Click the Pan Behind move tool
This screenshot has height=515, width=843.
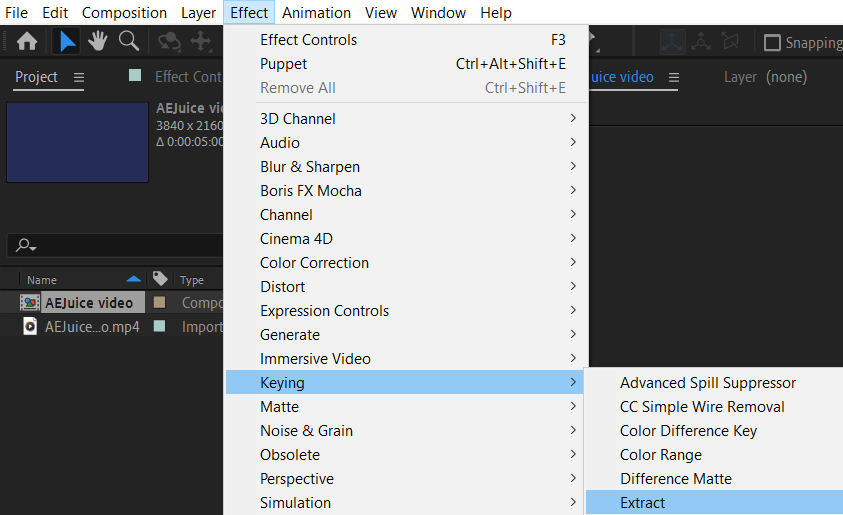(202, 42)
